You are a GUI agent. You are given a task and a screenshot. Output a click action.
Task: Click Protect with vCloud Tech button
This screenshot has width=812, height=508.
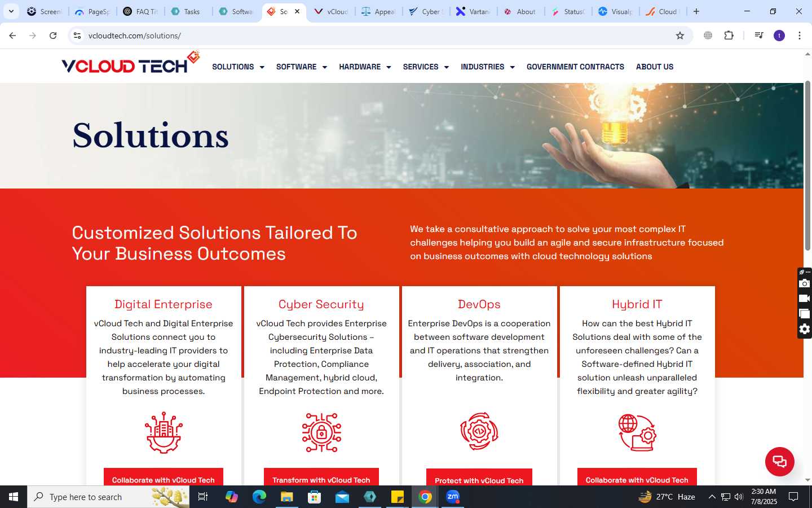pos(479,478)
